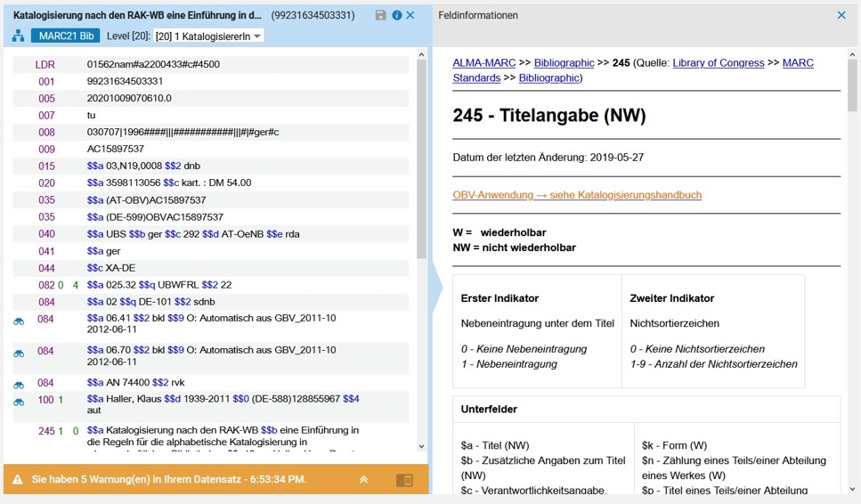
Task: Open the Level [20] KatalogisiererIn dropdown
Action: (208, 37)
